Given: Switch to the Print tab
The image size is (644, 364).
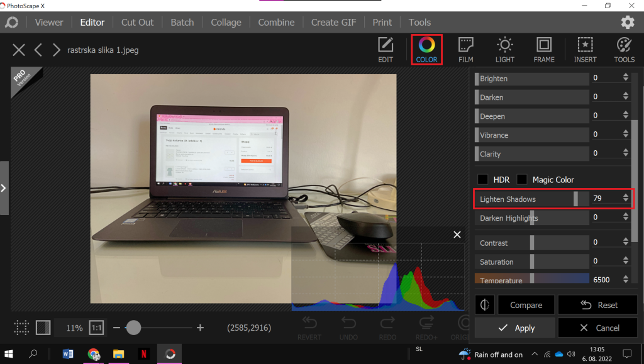Looking at the screenshot, I should coord(382,22).
